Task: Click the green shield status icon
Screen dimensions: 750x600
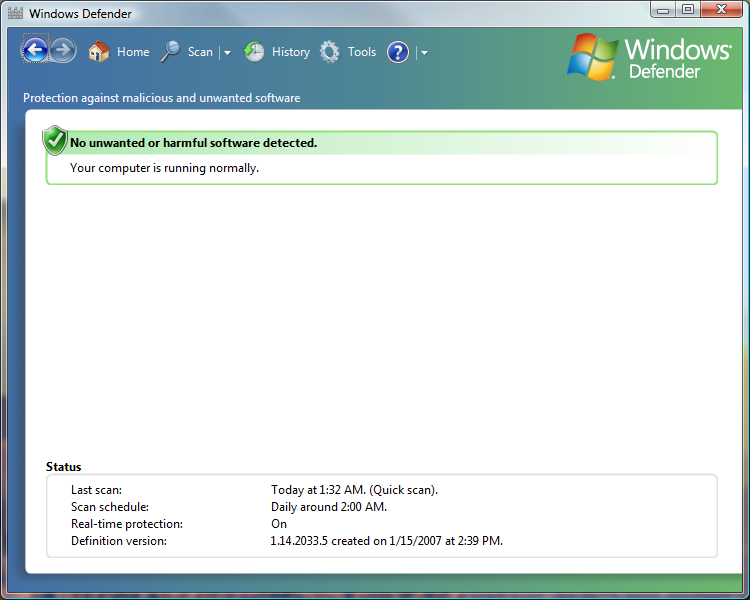Action: [x=55, y=141]
